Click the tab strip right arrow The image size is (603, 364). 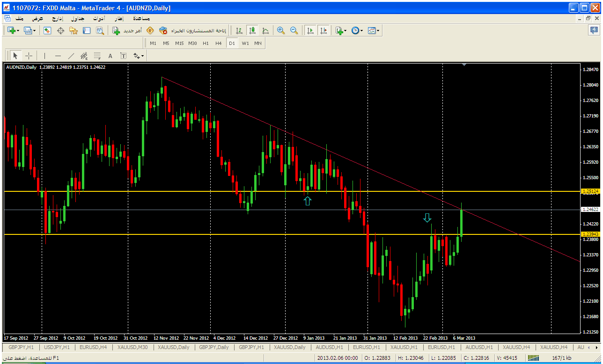pyautogui.click(x=596, y=347)
